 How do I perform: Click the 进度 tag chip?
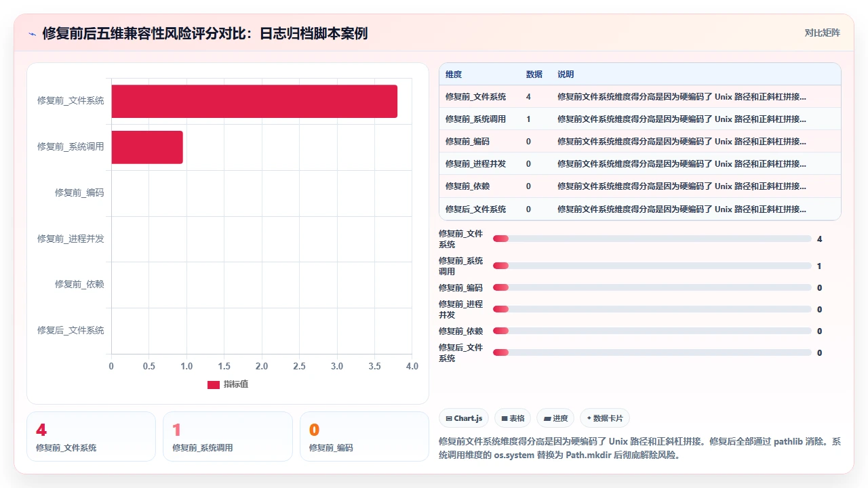coord(555,418)
